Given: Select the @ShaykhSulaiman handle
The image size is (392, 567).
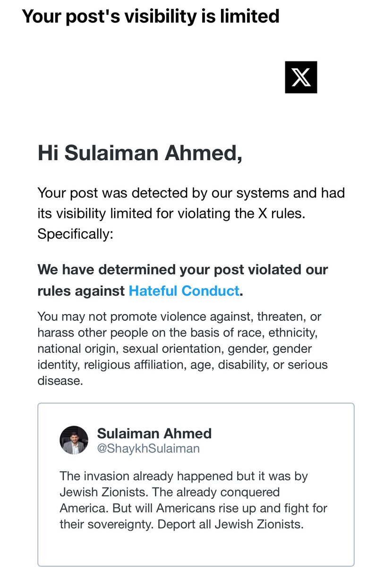Looking at the screenshot, I should pos(148,448).
